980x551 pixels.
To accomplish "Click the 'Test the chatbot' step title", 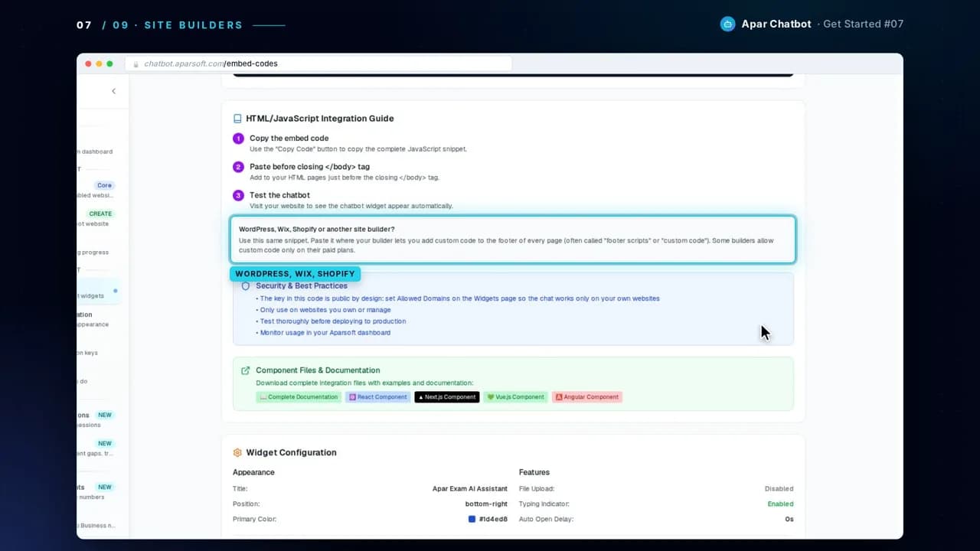I will point(279,195).
